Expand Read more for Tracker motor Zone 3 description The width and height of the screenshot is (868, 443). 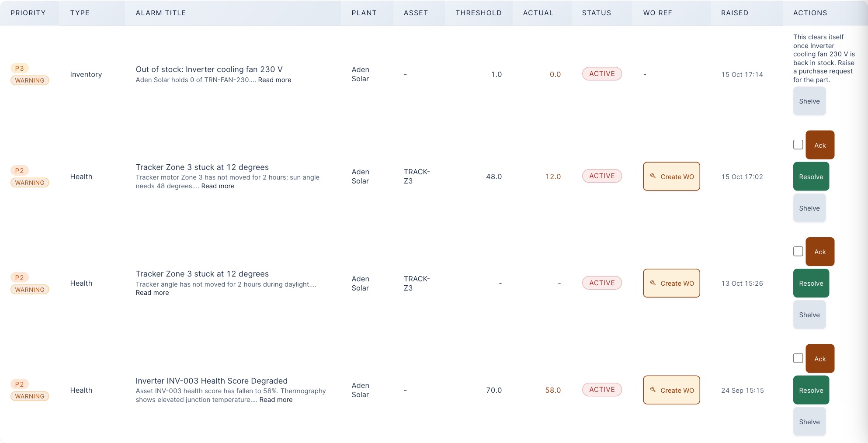(218, 186)
